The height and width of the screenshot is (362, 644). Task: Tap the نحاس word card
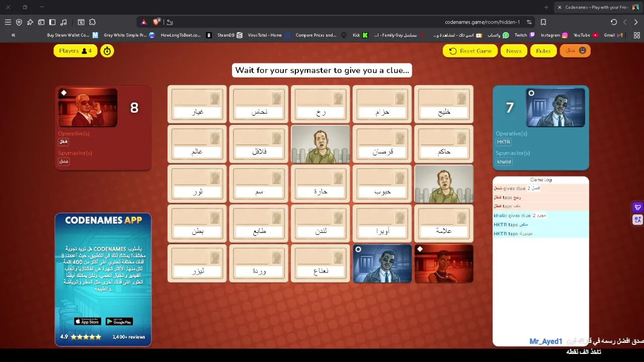[x=259, y=105]
